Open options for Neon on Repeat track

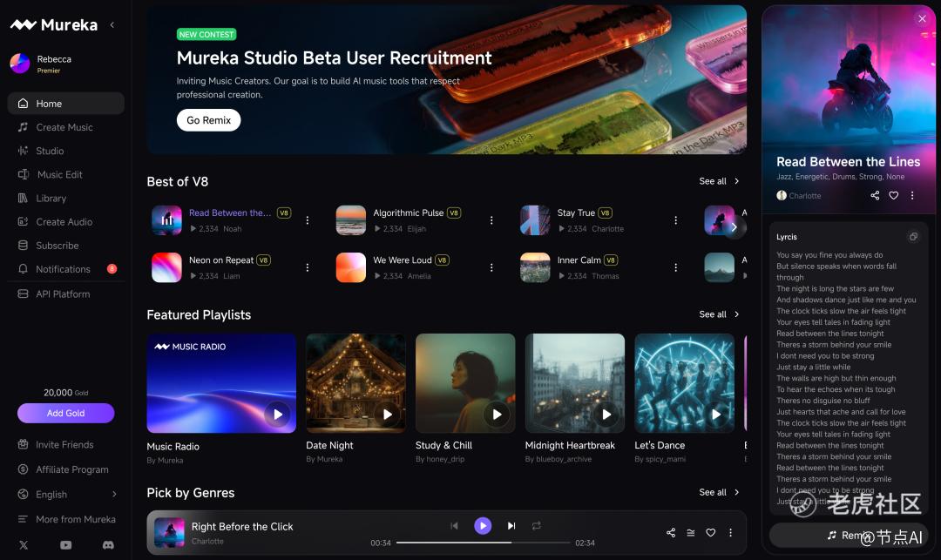308,267
